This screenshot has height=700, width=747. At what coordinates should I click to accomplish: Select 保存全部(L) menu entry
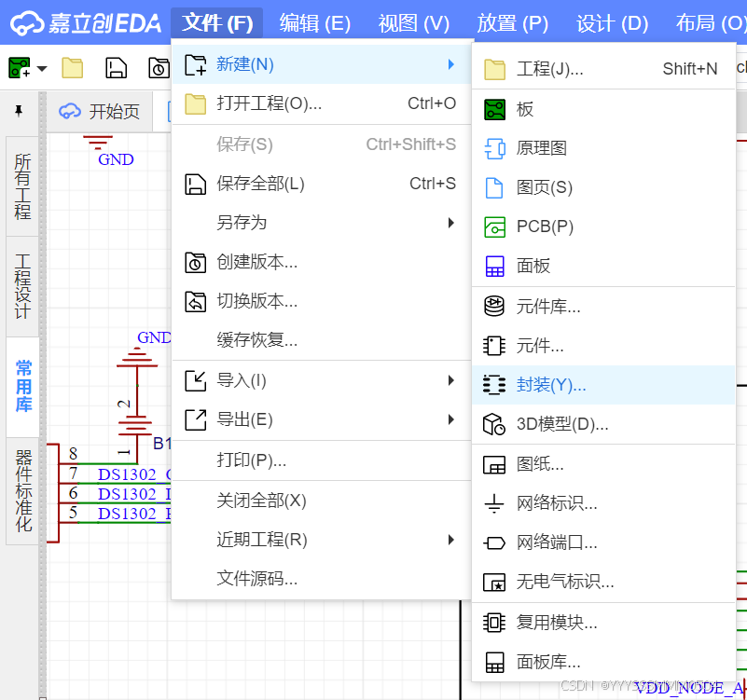[321, 184]
